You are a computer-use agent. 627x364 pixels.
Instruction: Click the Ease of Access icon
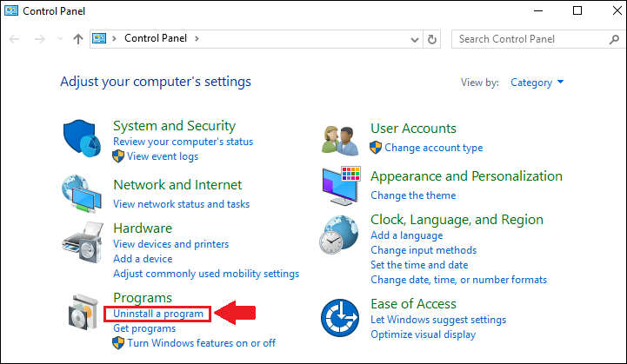click(x=339, y=319)
